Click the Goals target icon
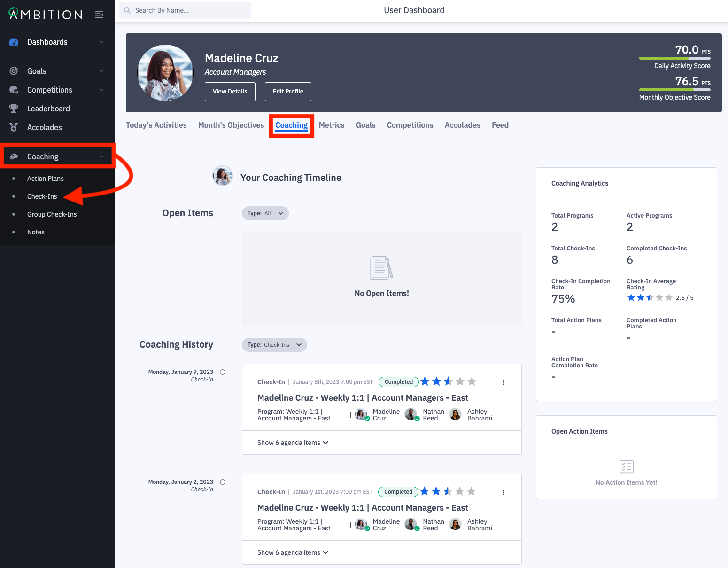The height and width of the screenshot is (568, 728). [x=14, y=71]
